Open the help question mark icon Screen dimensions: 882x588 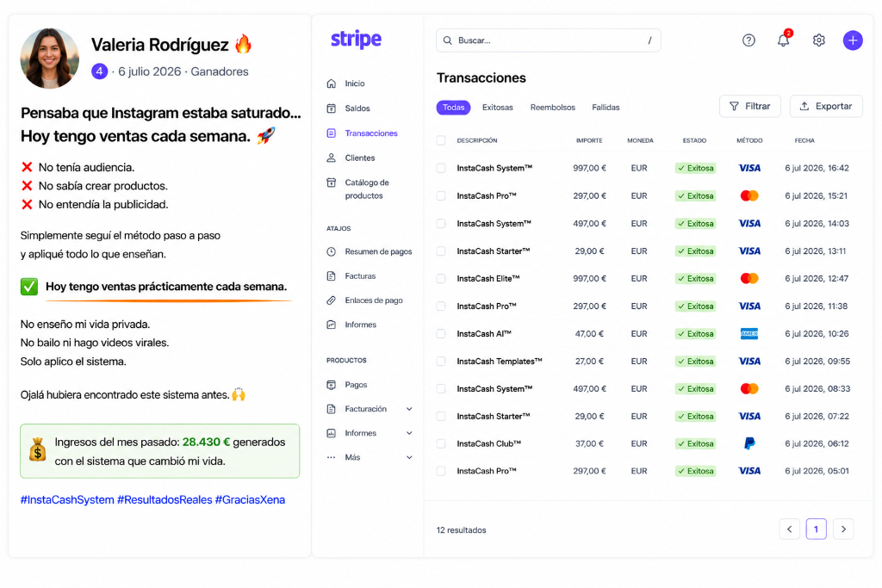click(x=748, y=40)
